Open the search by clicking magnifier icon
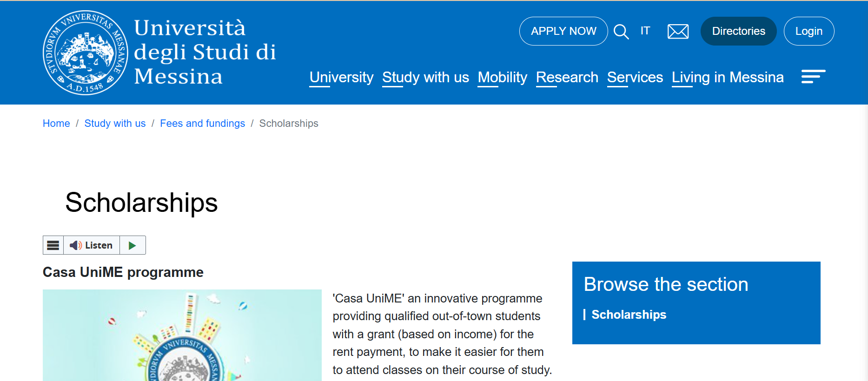Viewport: 868px width, 381px height. click(x=621, y=31)
